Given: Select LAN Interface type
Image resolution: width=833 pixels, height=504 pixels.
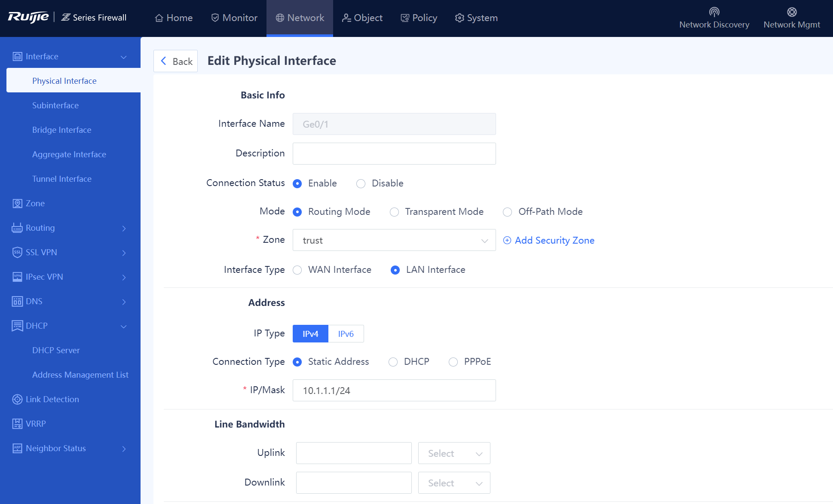Looking at the screenshot, I should pyautogui.click(x=395, y=270).
